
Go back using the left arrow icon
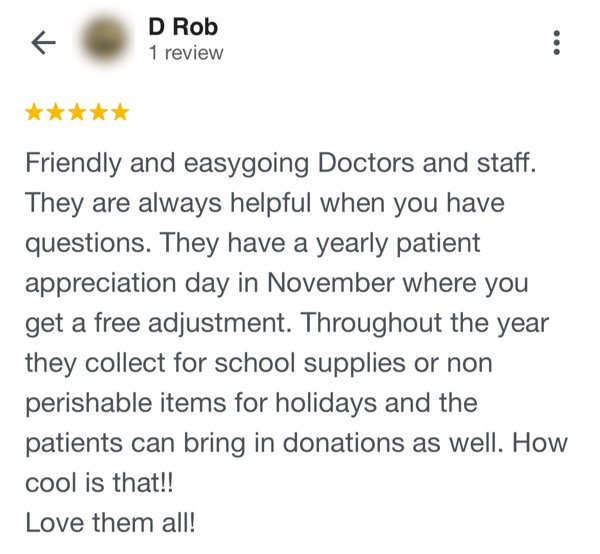tap(43, 42)
